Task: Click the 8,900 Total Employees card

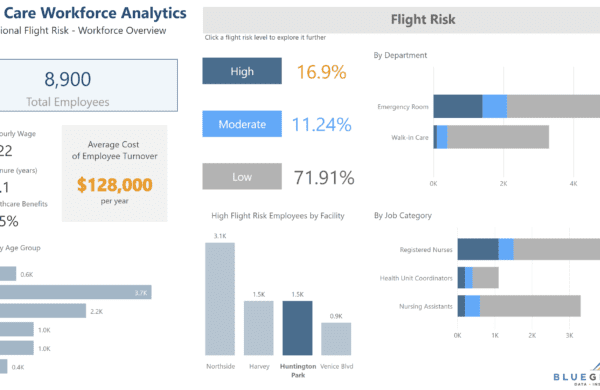Action: click(88, 85)
